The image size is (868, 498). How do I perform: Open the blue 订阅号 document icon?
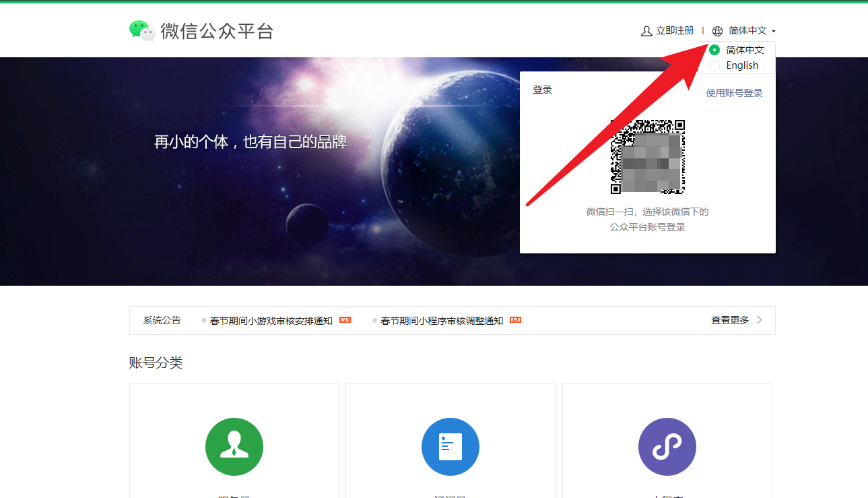[x=450, y=447]
